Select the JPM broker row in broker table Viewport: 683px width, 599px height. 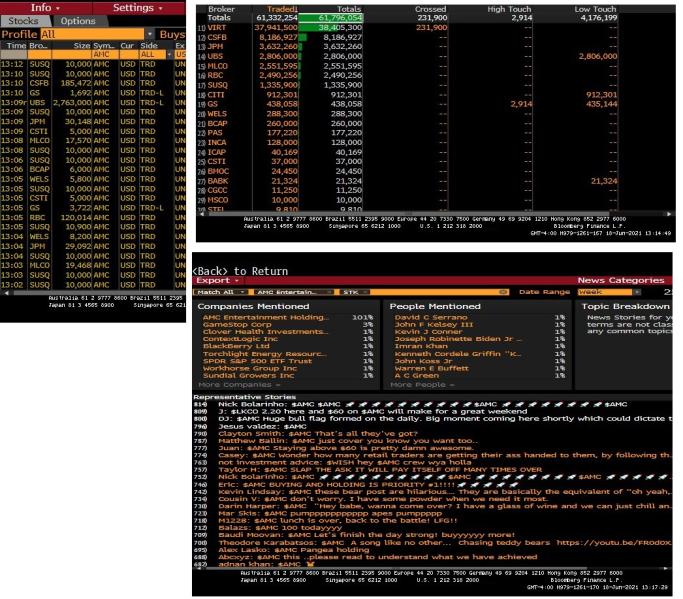pyautogui.click(x=407, y=47)
